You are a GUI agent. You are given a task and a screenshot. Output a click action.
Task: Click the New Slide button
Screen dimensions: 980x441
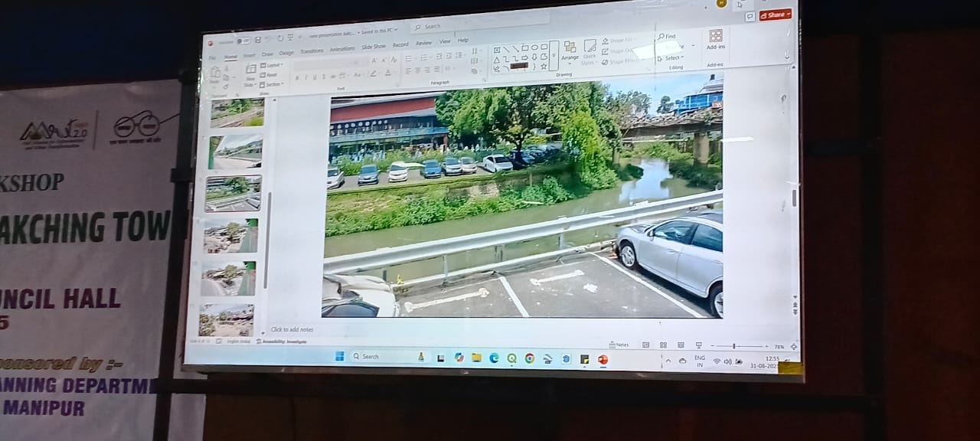pyautogui.click(x=250, y=73)
